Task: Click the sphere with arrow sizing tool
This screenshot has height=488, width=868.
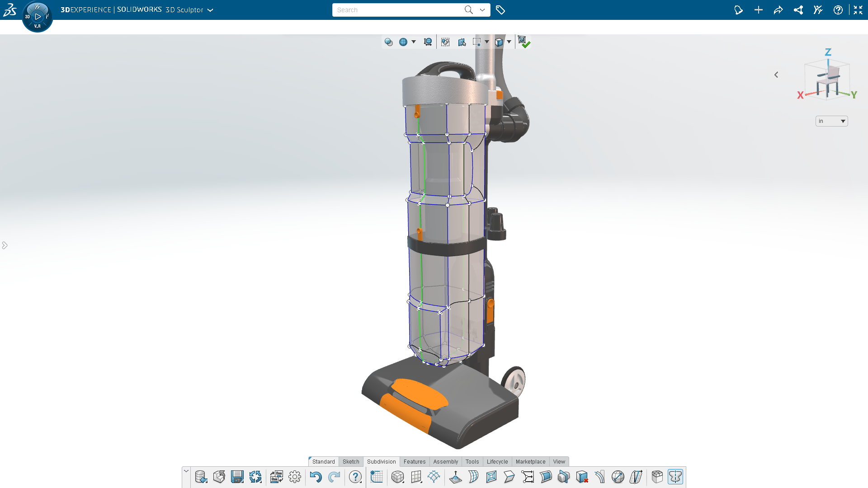Action: [618, 477]
